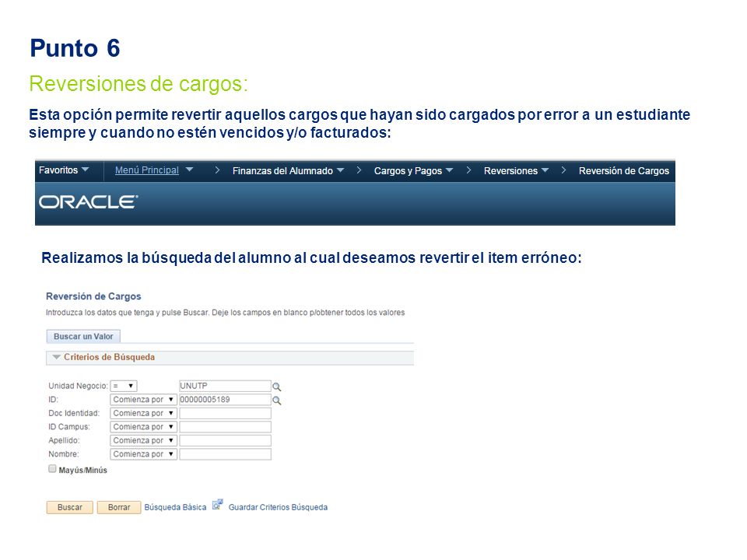Open Apellido operator dropdown
The width and height of the screenshot is (747, 560).
click(x=143, y=440)
